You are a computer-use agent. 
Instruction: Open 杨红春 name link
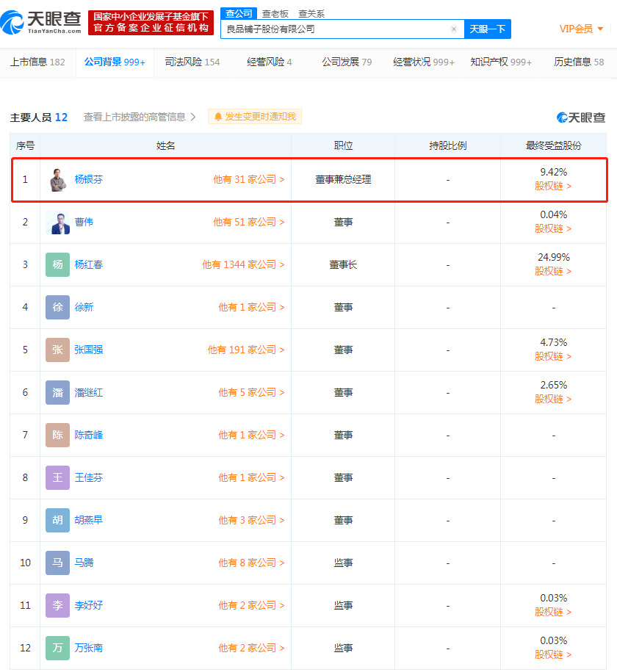click(x=89, y=265)
